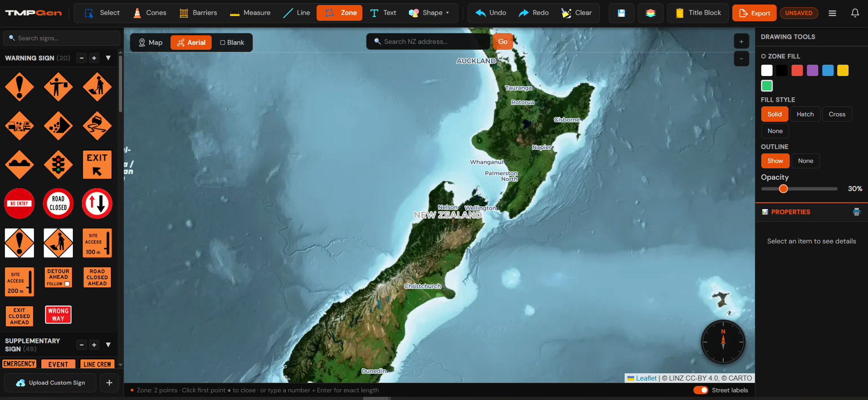
Task: Zoom in on the map
Action: click(741, 42)
